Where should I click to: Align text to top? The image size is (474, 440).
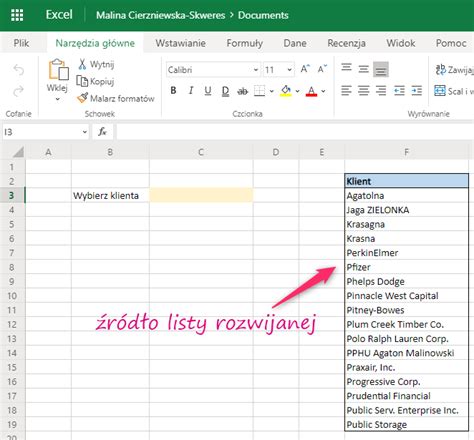click(346, 68)
